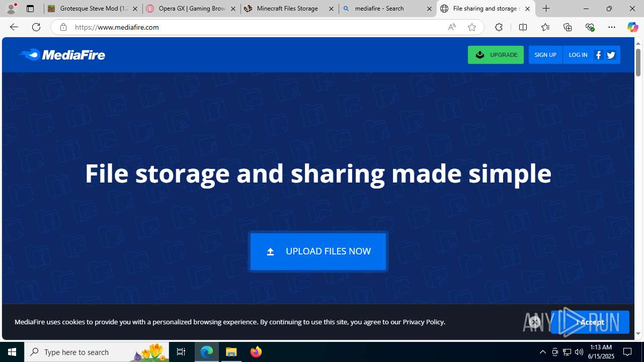
Task: Click the taskbar search box
Action: click(x=97, y=352)
